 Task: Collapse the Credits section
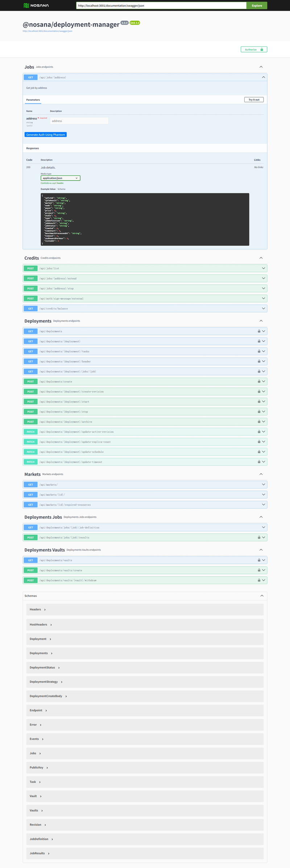261,258
